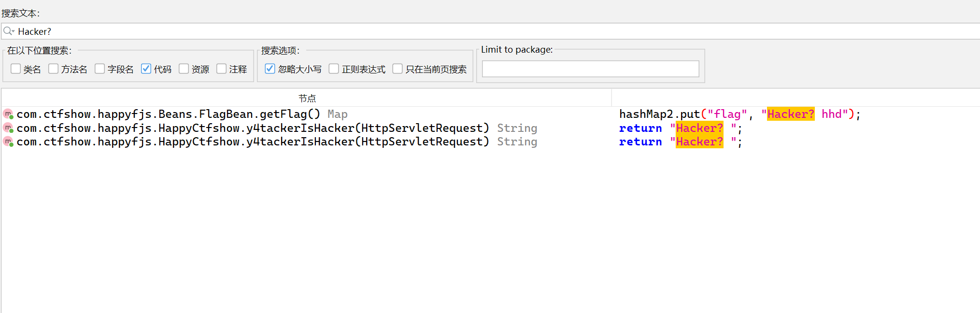This screenshot has width=980, height=313.
Task: Focus the Limit to package input box
Action: click(590, 69)
